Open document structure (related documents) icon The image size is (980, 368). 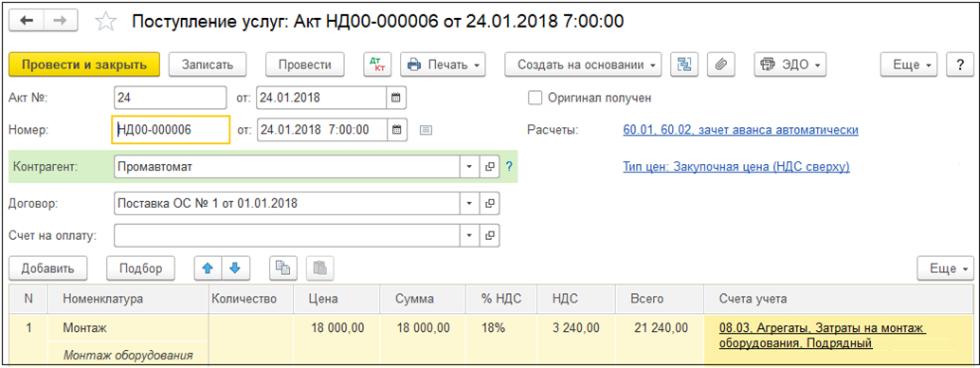click(684, 64)
